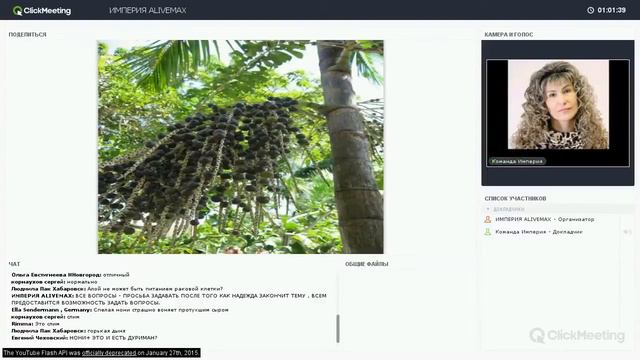The height and width of the screenshot is (360, 640).
Task: Click the orange organizer avatar for ИМПЕРИЯ ALIVEMAX
Action: (x=487, y=220)
